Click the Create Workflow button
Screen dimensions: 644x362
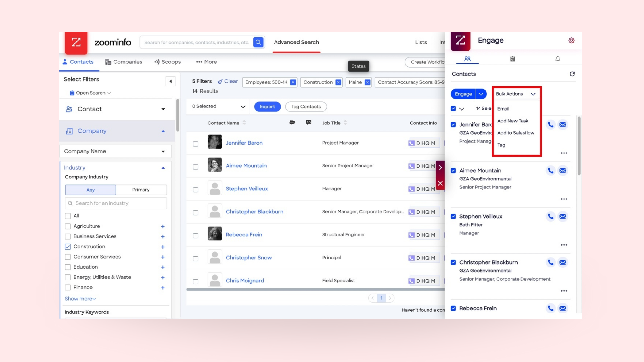click(425, 62)
